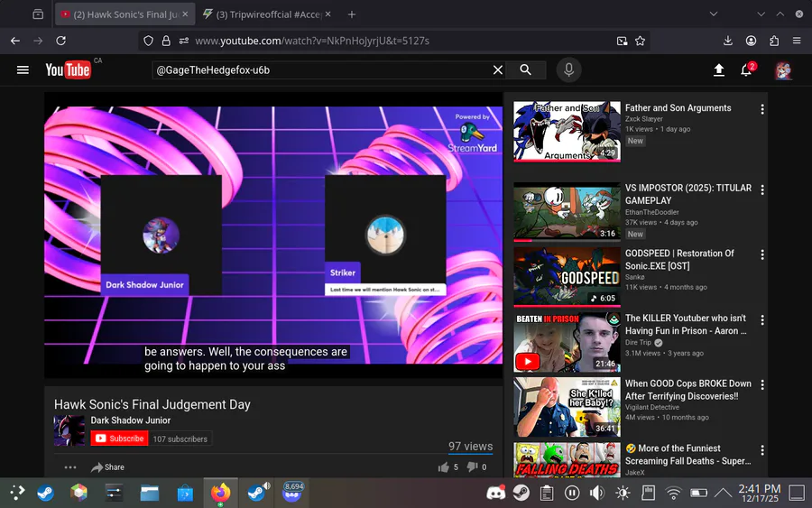Image resolution: width=812 pixels, height=508 pixels.
Task: Open YouTube notifications bell
Action: 746,69
